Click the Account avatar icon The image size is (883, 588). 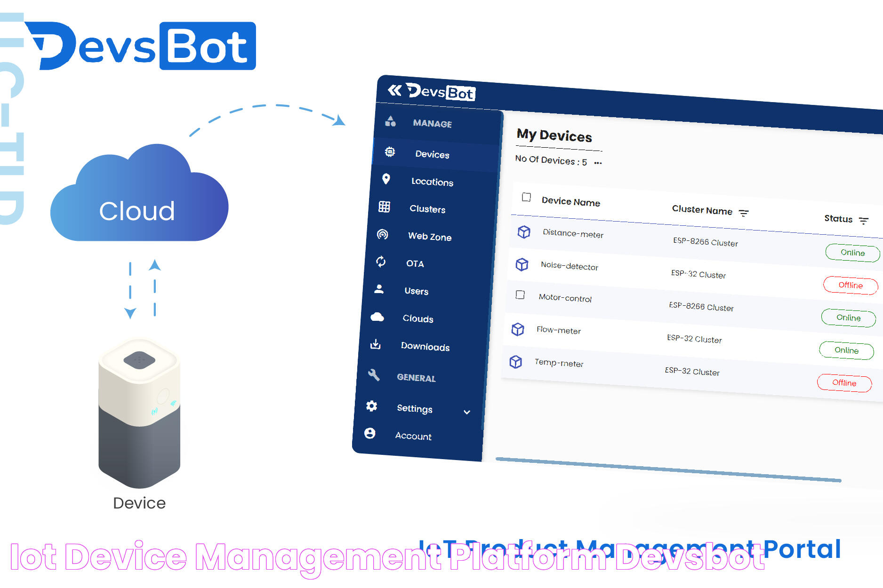(369, 433)
